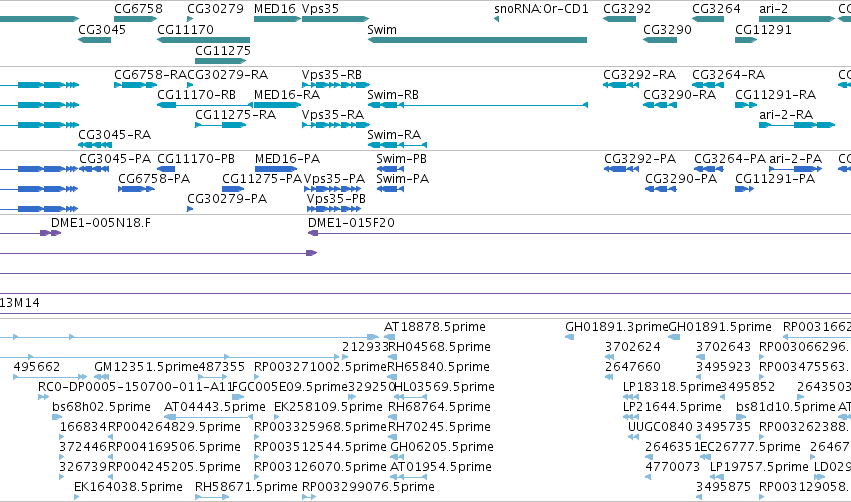851x502 pixels.
Task: Click the MED16-PA protein bar
Action: point(276,169)
